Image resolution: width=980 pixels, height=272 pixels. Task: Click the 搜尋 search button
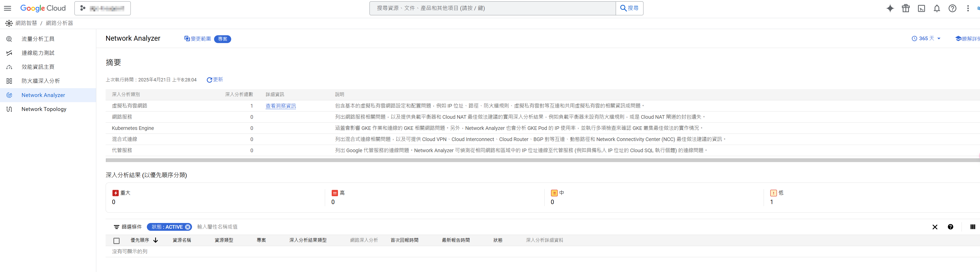click(x=630, y=8)
